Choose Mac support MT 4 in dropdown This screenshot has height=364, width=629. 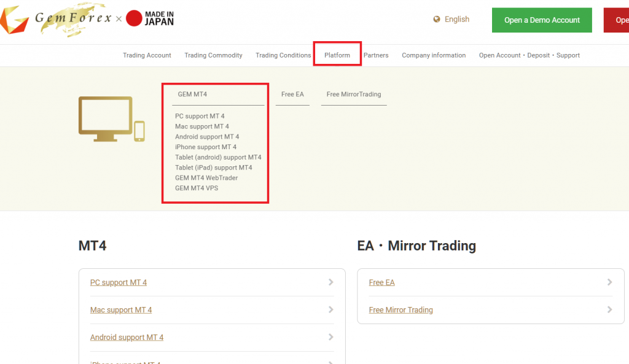click(201, 126)
